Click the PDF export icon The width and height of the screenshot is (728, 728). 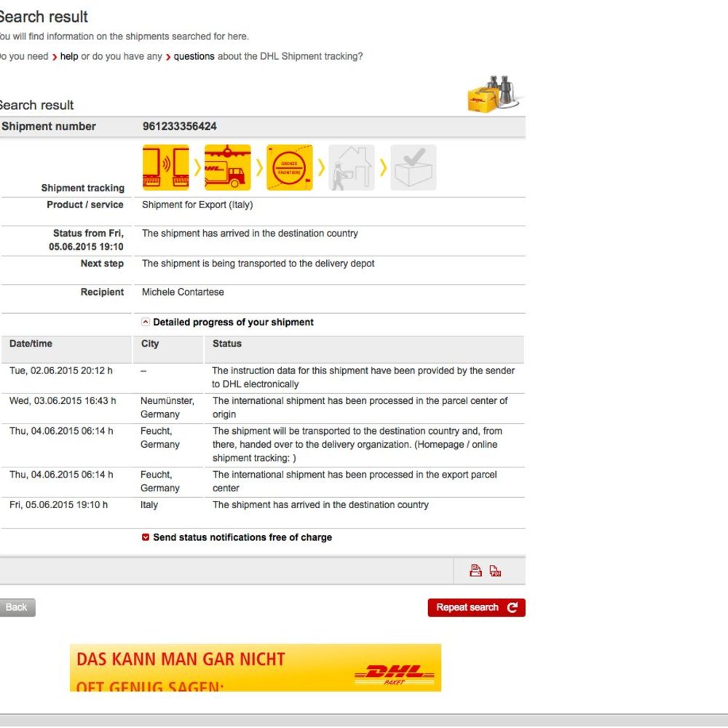tap(495, 571)
